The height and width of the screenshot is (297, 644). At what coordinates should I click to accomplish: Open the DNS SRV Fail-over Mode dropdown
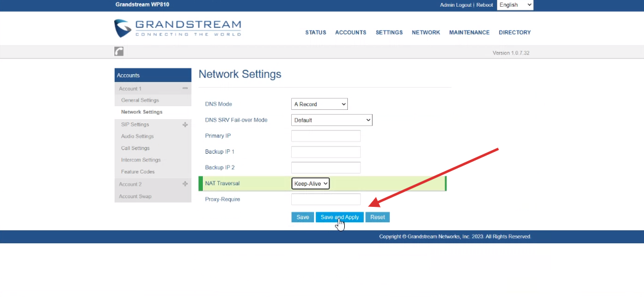click(x=332, y=120)
